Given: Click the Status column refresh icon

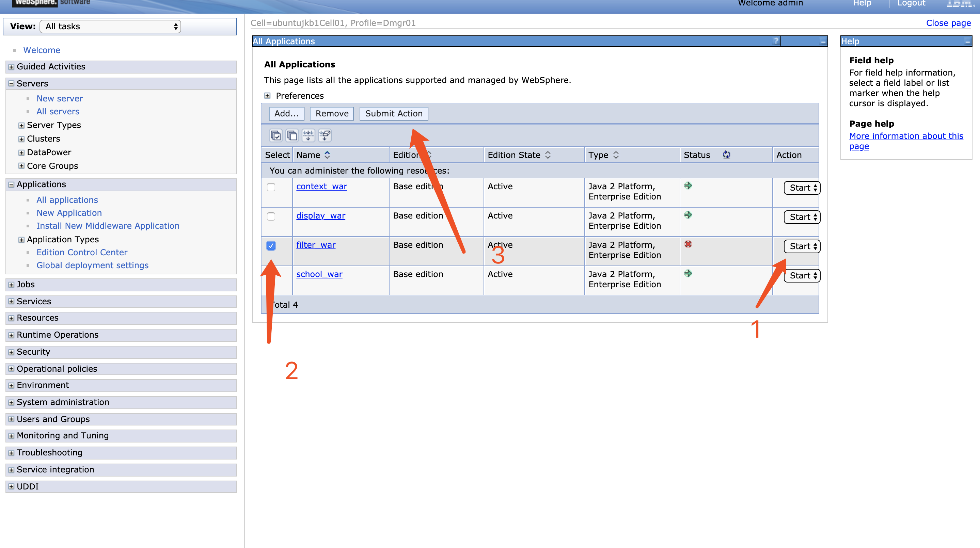Looking at the screenshot, I should coord(726,155).
